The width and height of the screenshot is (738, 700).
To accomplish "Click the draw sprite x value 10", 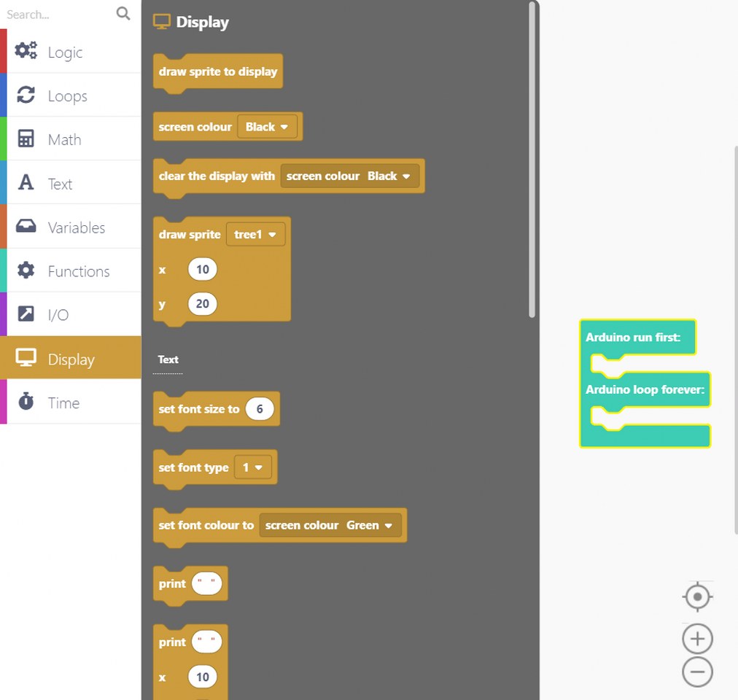I will click(x=203, y=269).
